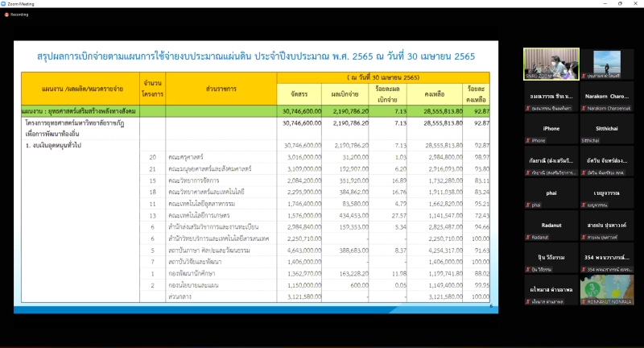The height and width of the screenshot is (348, 644).
Task: Click muted mic icon on Narakorn Charoensak tile
Action: pos(584,108)
